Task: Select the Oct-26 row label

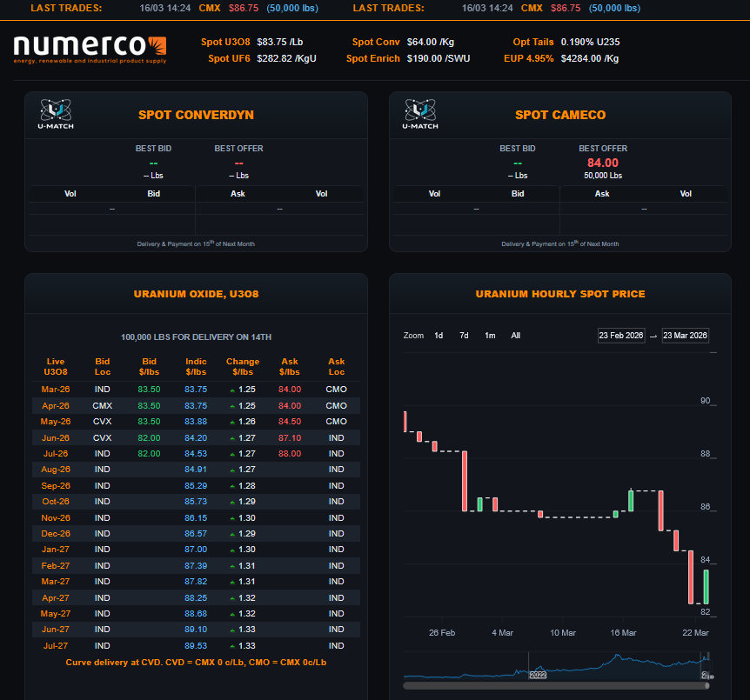Action: [x=56, y=501]
